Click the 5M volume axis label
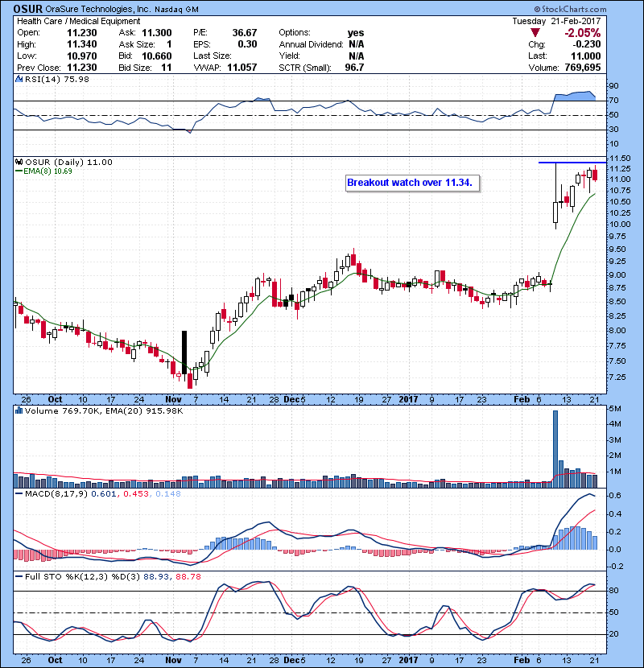This screenshot has height=668, width=644. click(x=616, y=409)
